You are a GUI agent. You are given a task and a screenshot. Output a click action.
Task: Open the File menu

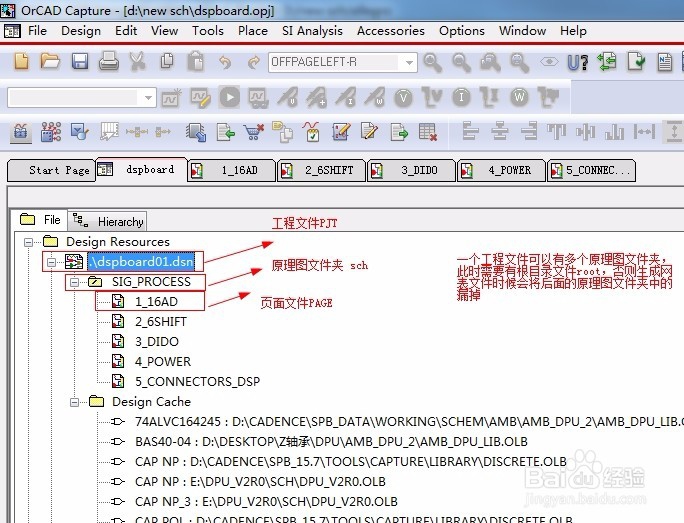[x=37, y=31]
